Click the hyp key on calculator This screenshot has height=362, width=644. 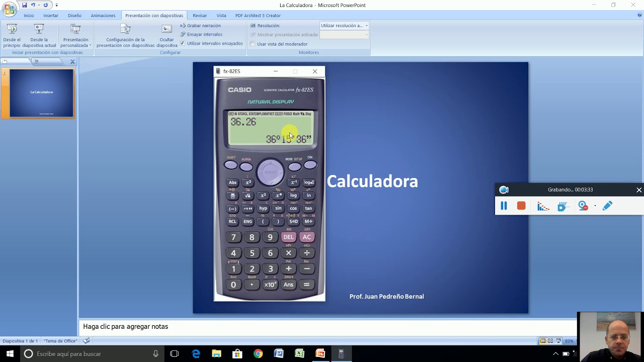pyautogui.click(x=263, y=208)
